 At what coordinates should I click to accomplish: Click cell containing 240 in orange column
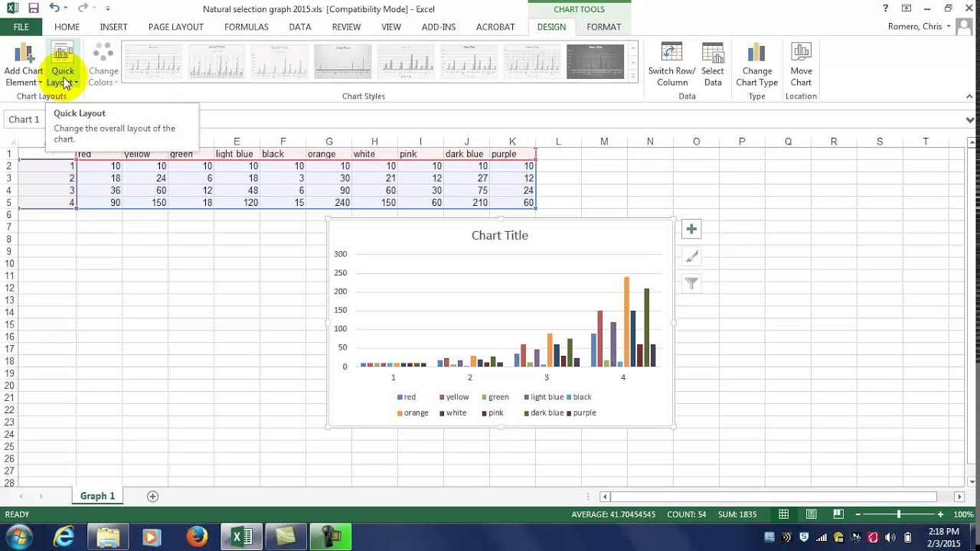point(329,203)
